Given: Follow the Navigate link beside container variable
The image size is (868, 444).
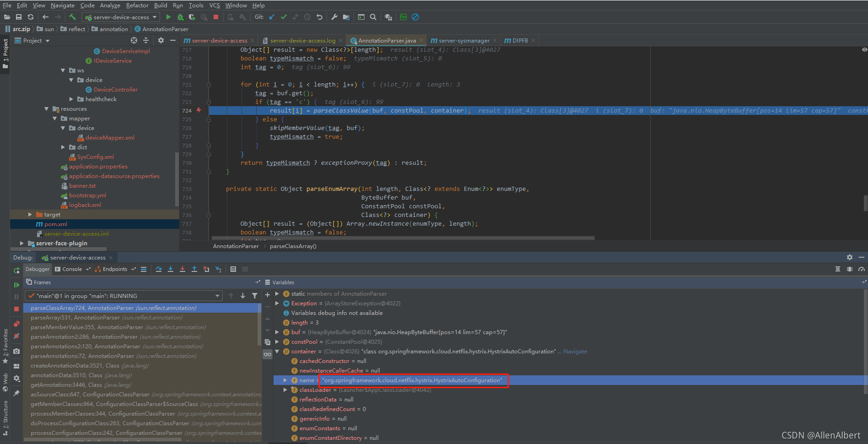Looking at the screenshot, I should pos(575,351).
